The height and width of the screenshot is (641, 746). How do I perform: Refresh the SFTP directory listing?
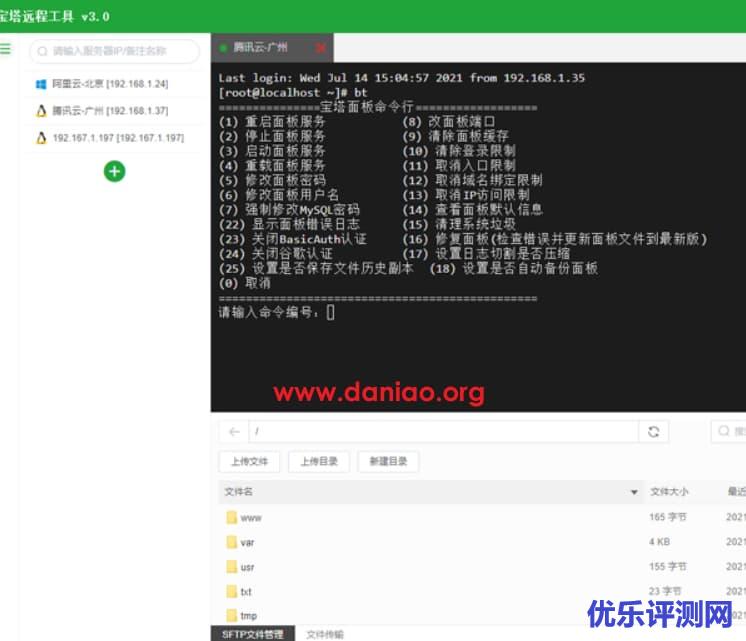654,432
